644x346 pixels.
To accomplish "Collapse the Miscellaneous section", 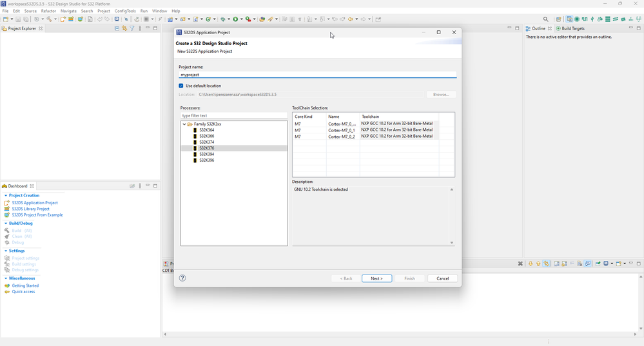I will coord(6,278).
